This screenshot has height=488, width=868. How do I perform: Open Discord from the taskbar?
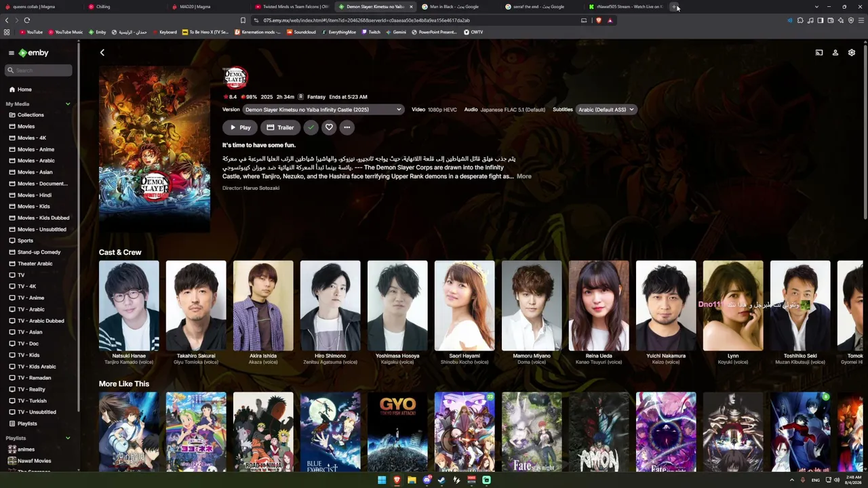[x=427, y=480]
